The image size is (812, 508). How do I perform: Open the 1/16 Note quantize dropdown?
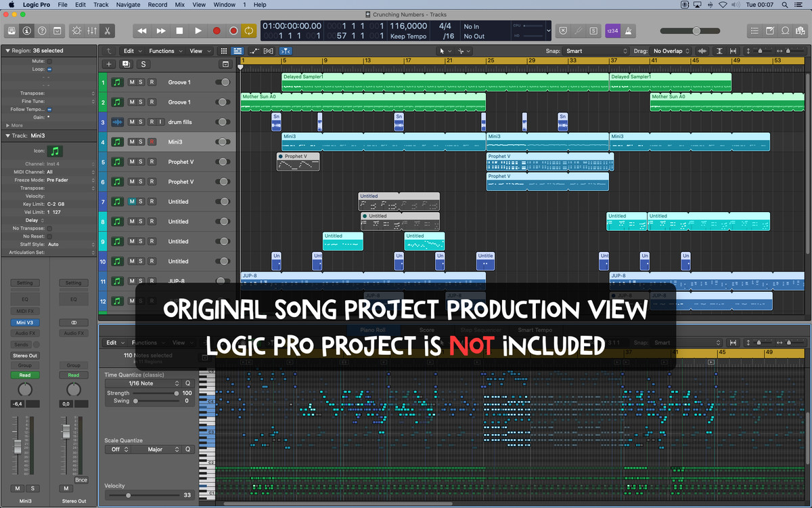(143, 383)
